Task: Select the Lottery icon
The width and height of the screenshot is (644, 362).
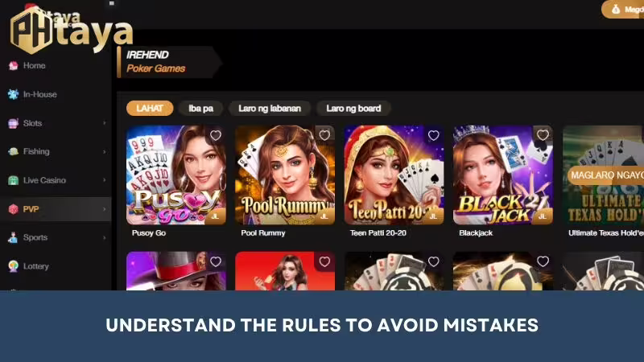Action: [13, 266]
